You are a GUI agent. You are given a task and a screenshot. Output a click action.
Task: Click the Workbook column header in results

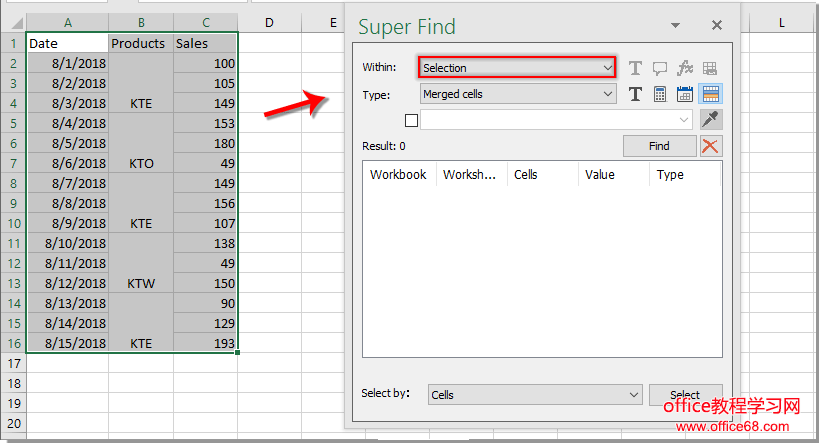tap(398, 174)
